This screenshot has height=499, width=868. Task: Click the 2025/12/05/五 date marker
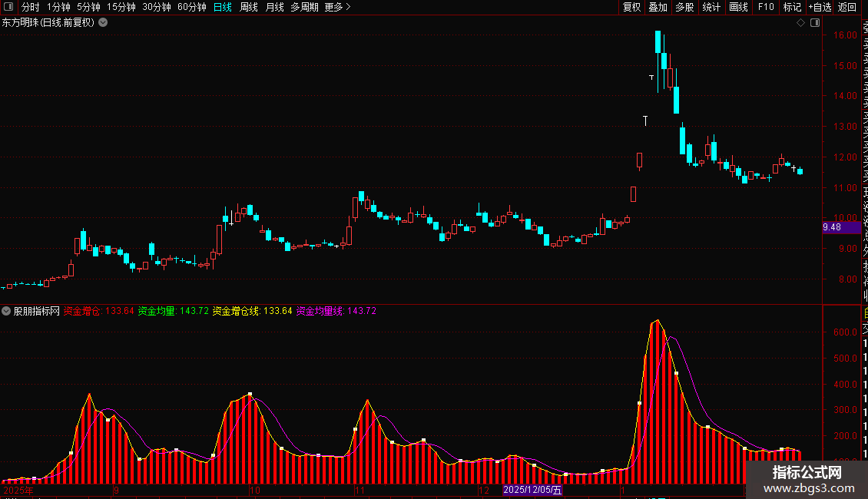[x=532, y=490]
